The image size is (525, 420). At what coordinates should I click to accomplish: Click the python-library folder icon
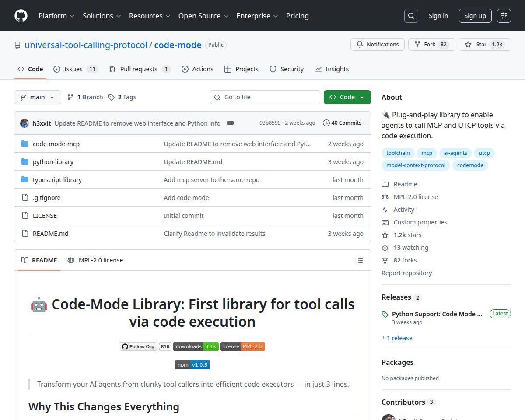(25, 161)
